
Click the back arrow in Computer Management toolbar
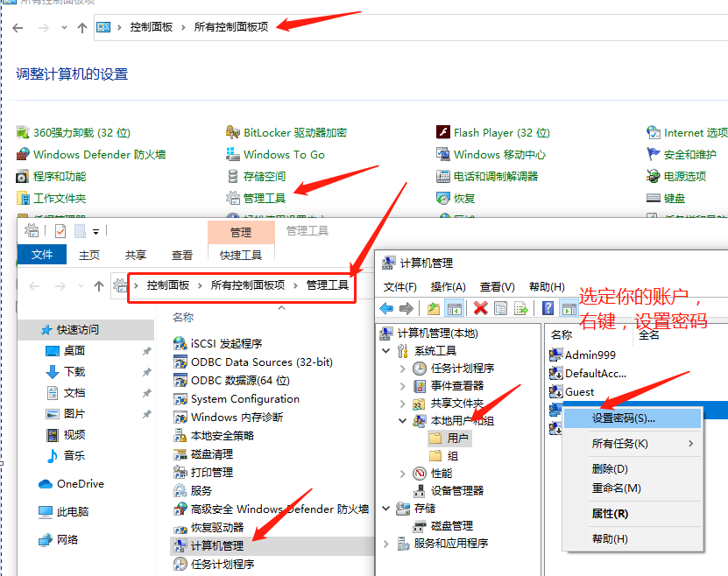coord(386,308)
